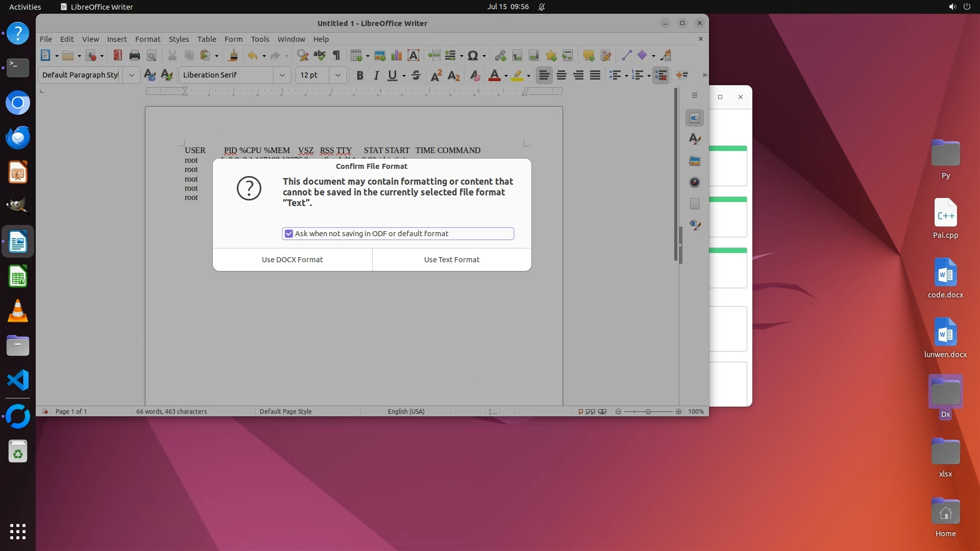This screenshot has height=551, width=980.
Task: Open the Tools menu
Action: pyautogui.click(x=260, y=39)
